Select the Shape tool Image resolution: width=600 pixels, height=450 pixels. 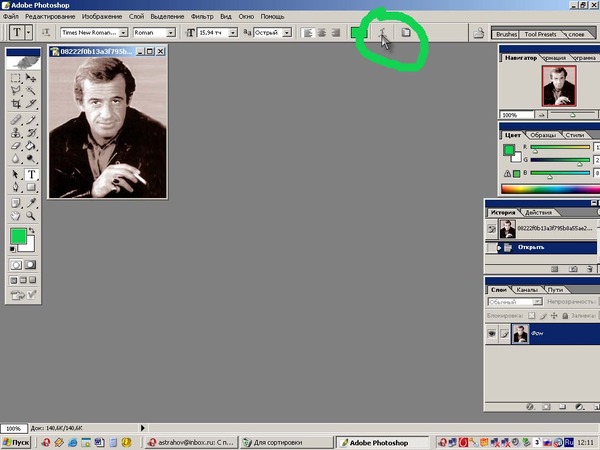(31, 187)
